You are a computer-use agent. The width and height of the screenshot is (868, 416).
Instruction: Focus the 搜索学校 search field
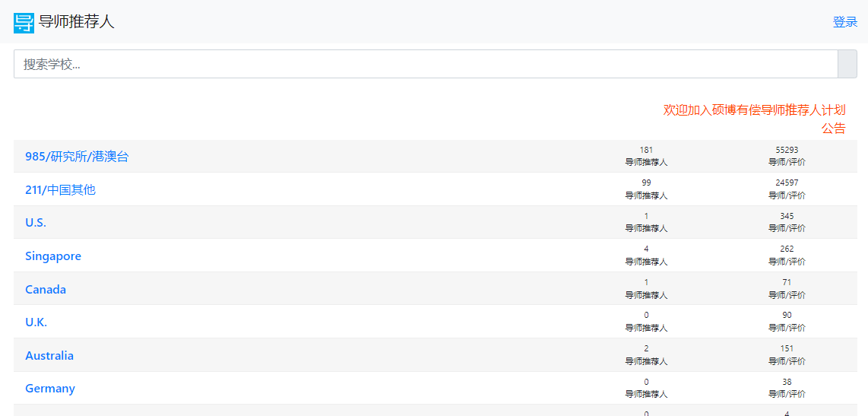(x=426, y=65)
